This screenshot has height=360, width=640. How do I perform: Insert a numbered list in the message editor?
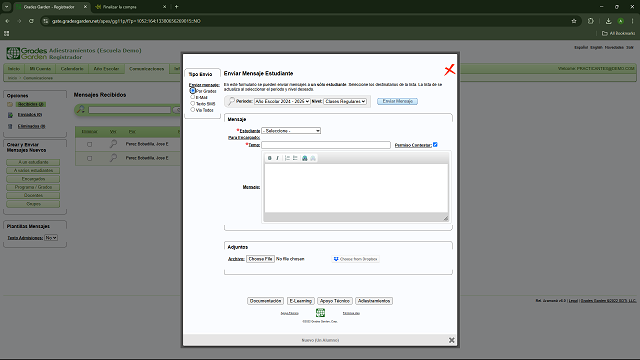pyautogui.click(x=287, y=158)
